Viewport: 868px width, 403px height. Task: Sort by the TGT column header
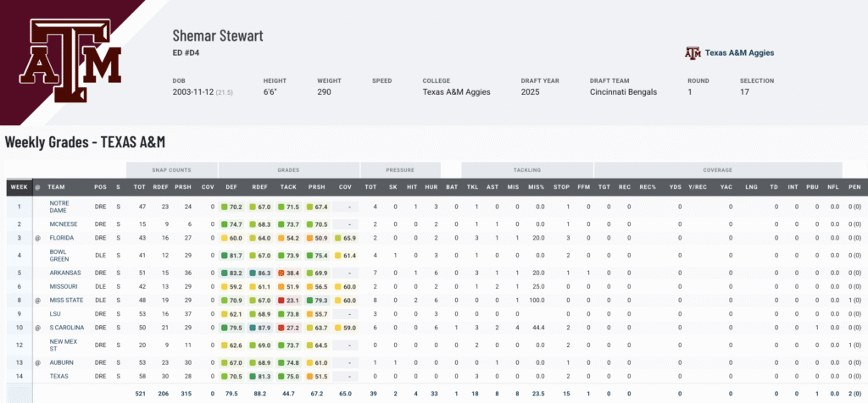(x=604, y=187)
